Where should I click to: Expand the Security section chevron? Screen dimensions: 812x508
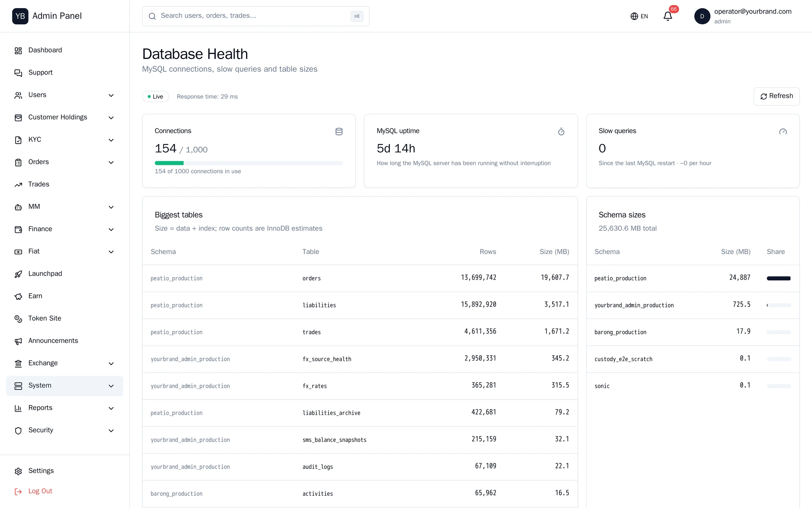111,430
